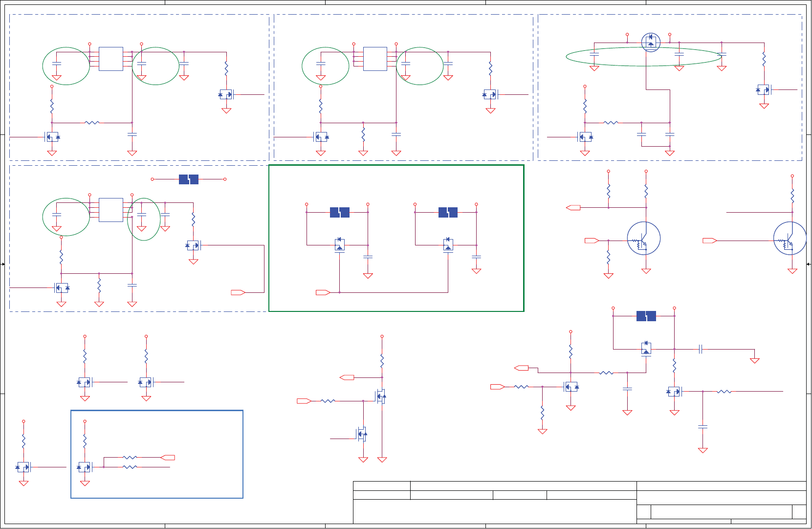
Task: Select the off-page port inside the green box
Action: (323, 292)
